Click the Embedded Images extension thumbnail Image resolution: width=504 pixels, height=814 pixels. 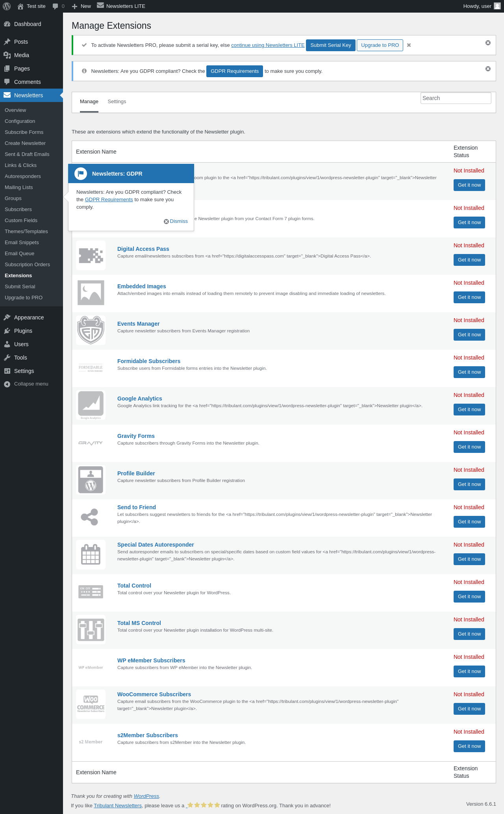coord(91,293)
